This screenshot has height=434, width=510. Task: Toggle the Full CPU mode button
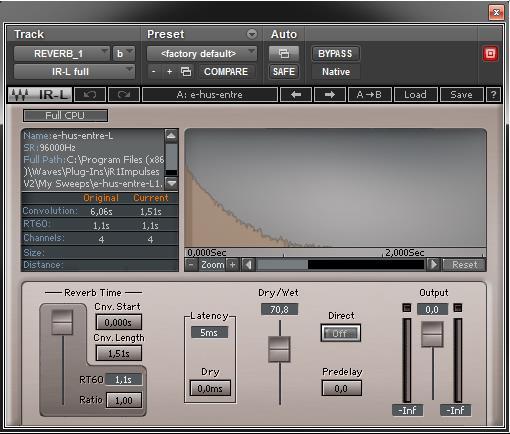point(65,116)
